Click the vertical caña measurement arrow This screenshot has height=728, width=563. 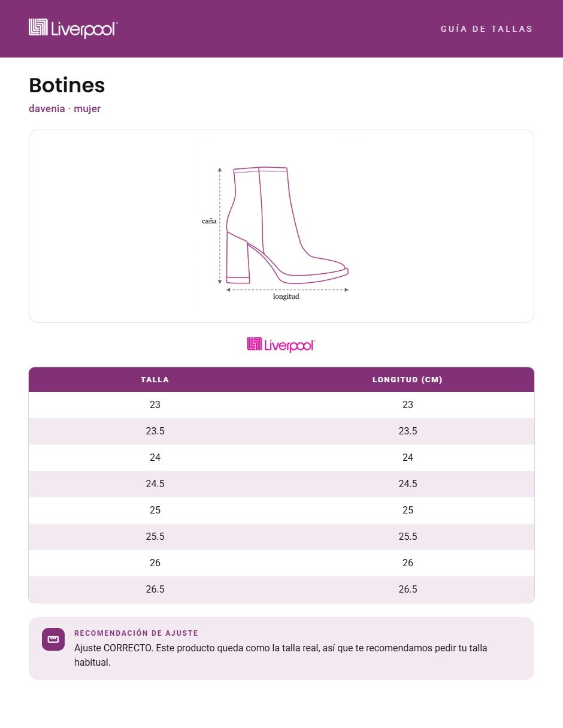(x=220, y=225)
